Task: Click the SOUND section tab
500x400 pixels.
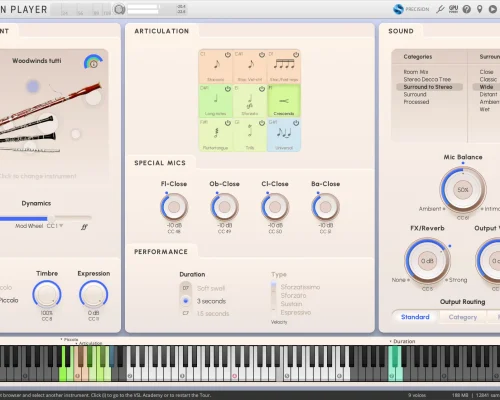Action: (x=401, y=31)
